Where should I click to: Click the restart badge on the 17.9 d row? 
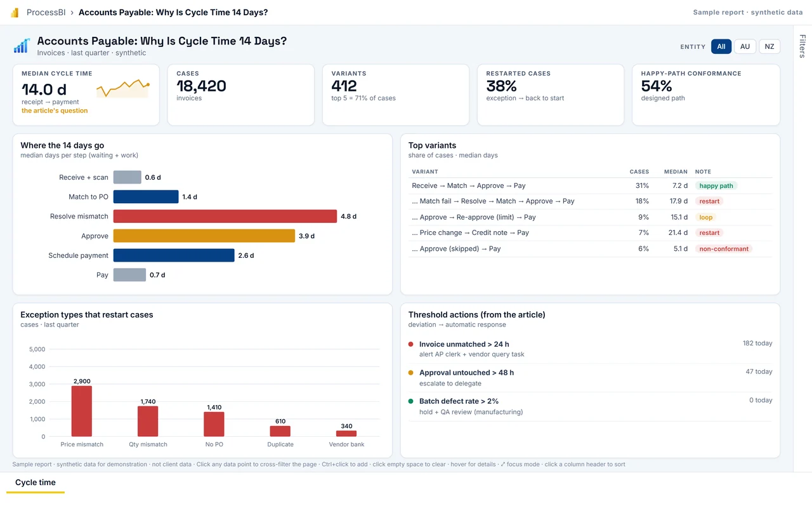click(709, 201)
